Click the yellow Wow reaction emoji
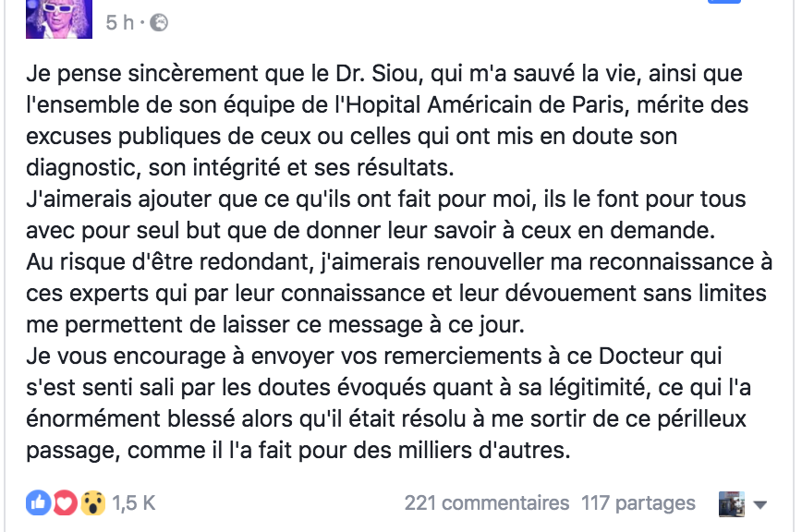The image size is (802, 532). pyautogui.click(x=90, y=503)
